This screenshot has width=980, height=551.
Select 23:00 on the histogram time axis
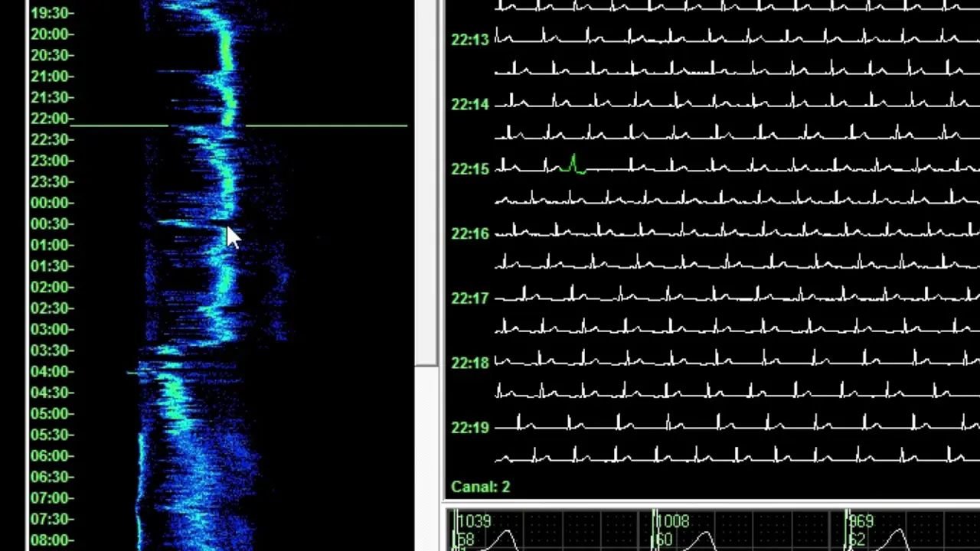[x=52, y=161]
